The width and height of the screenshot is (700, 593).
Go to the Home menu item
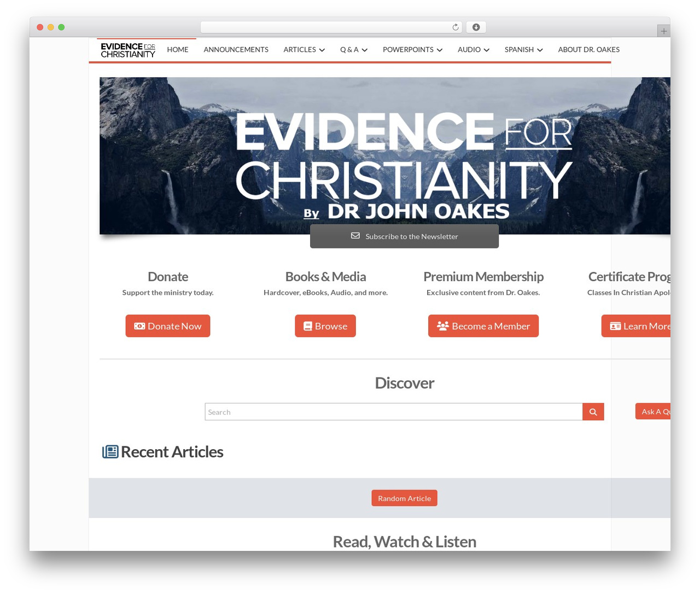coord(178,50)
